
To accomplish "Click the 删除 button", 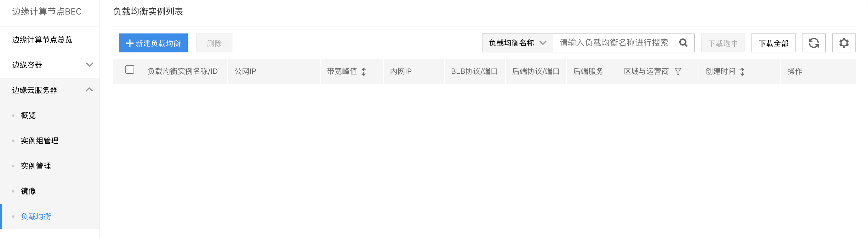I will 214,43.
